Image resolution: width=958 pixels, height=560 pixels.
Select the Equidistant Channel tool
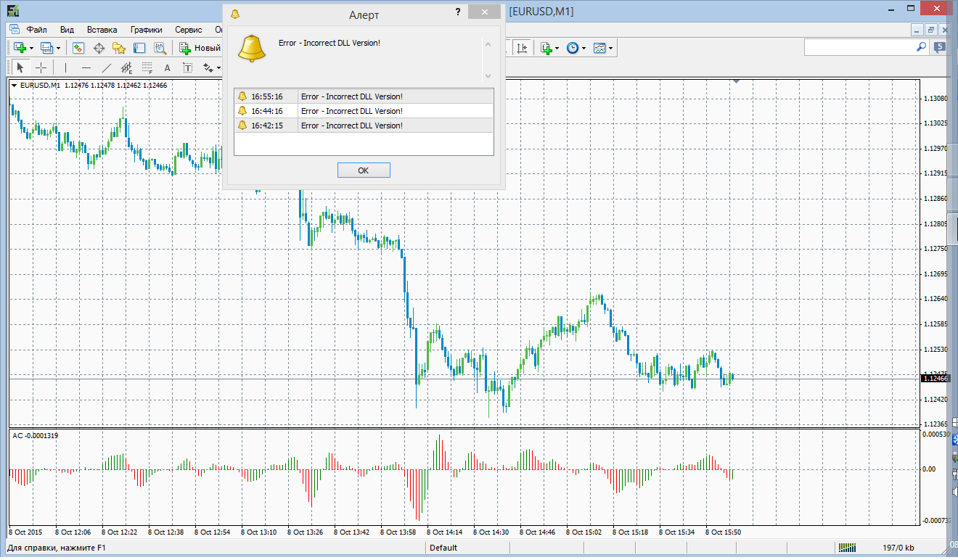pyautogui.click(x=127, y=67)
